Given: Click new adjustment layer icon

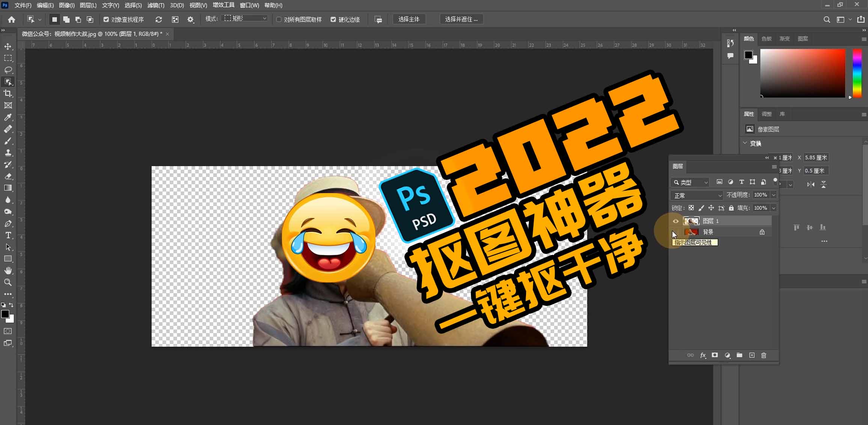Looking at the screenshot, I should [727, 355].
